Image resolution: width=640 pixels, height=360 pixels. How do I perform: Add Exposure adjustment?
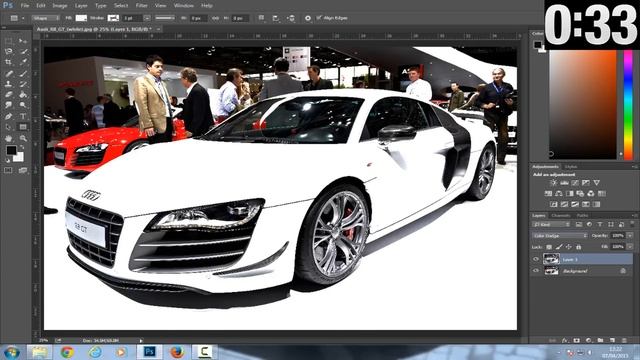(x=586, y=183)
